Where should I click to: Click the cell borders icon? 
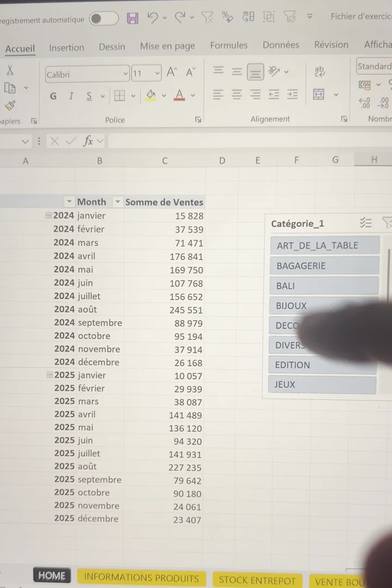[x=120, y=96]
